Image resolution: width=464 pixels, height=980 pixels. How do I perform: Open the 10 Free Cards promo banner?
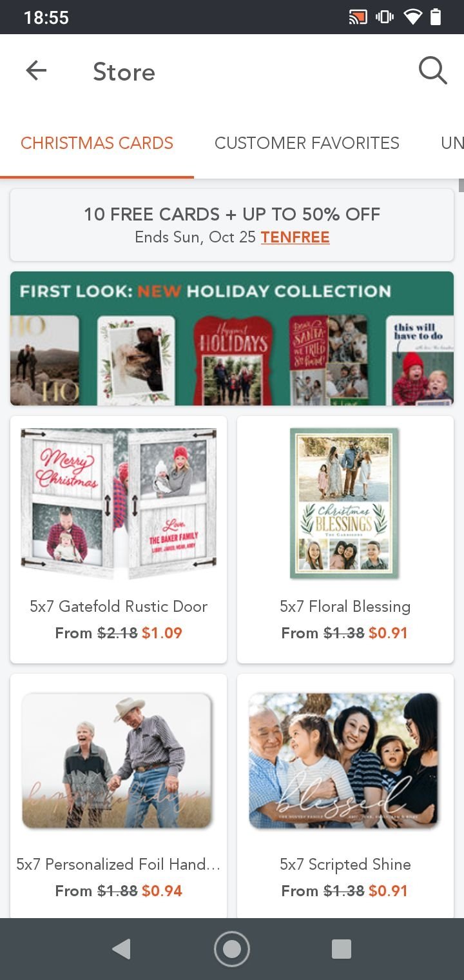pyautogui.click(x=232, y=225)
